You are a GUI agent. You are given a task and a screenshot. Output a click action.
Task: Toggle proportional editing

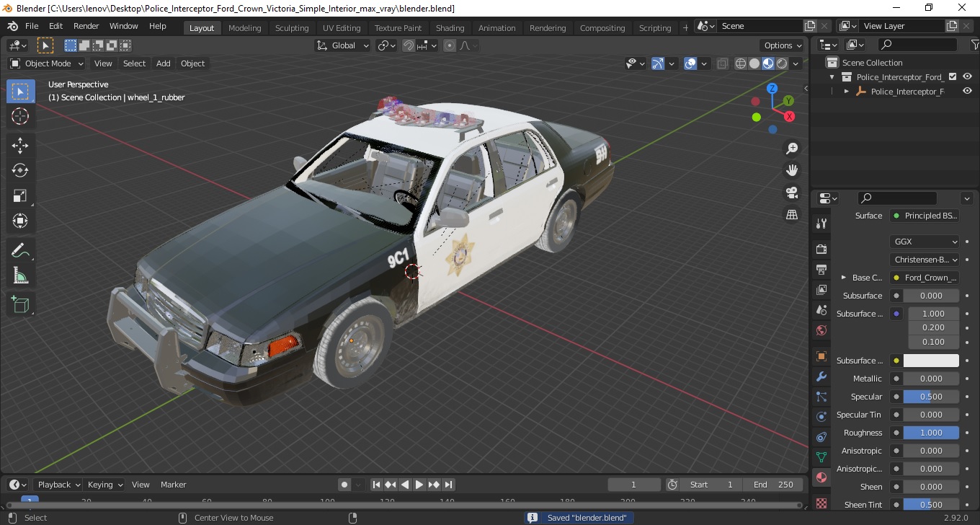click(x=450, y=45)
